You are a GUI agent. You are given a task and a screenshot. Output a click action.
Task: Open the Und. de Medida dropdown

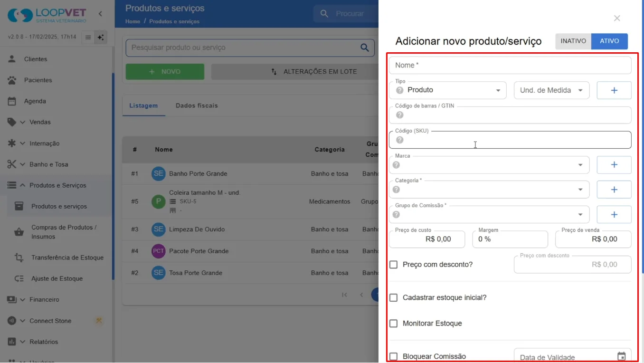pos(551,90)
